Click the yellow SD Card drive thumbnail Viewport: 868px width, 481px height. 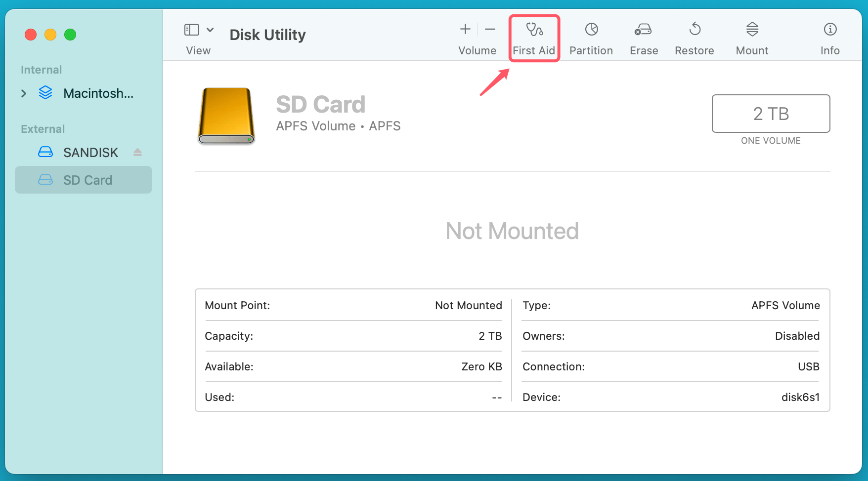[x=226, y=117]
